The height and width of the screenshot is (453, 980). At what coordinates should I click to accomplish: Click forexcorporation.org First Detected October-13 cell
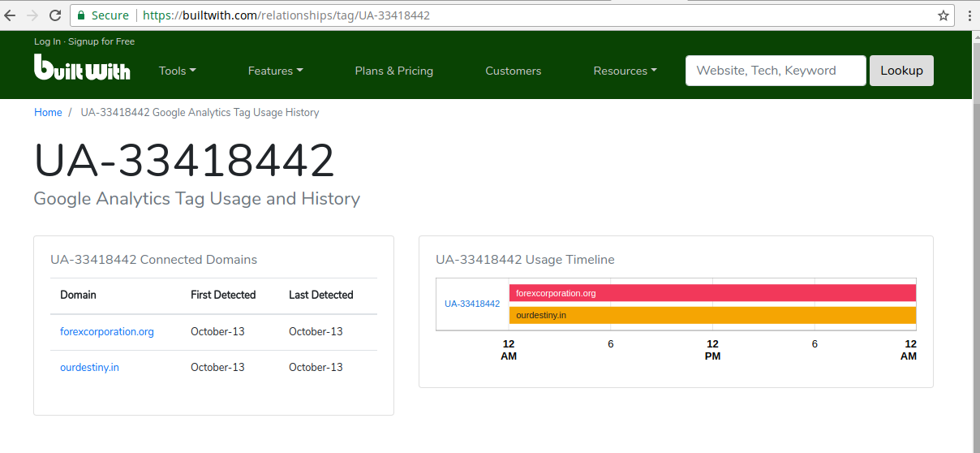(217, 331)
